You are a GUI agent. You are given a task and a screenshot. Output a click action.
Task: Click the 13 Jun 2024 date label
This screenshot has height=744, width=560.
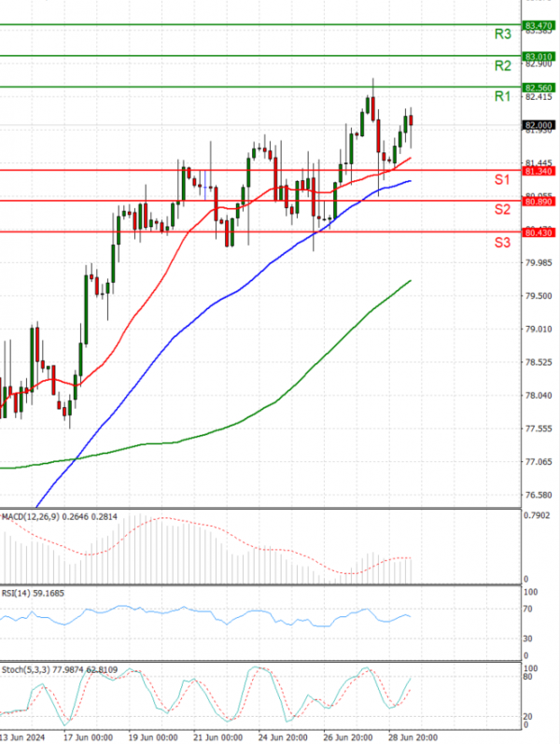(x=22, y=737)
